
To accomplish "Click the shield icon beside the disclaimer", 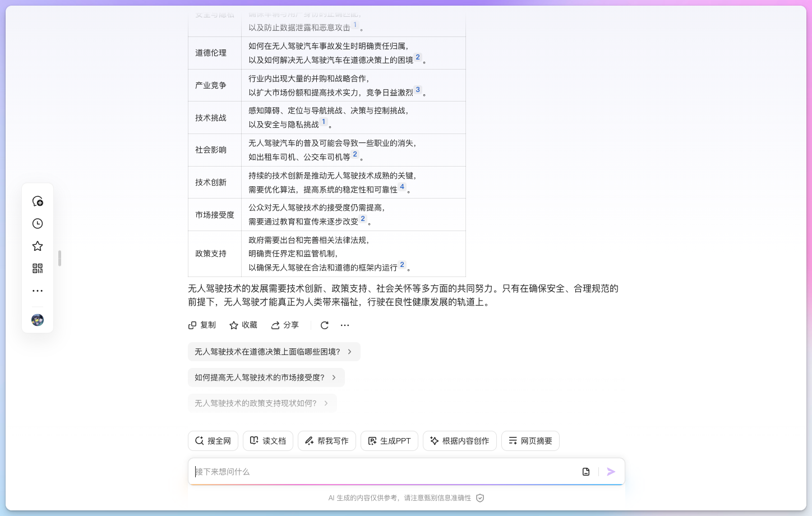I will [480, 497].
